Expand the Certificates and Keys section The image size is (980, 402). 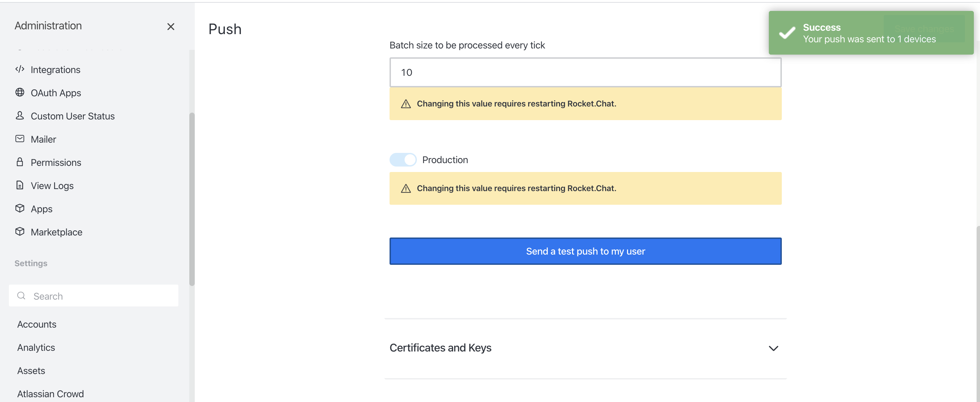440,348
